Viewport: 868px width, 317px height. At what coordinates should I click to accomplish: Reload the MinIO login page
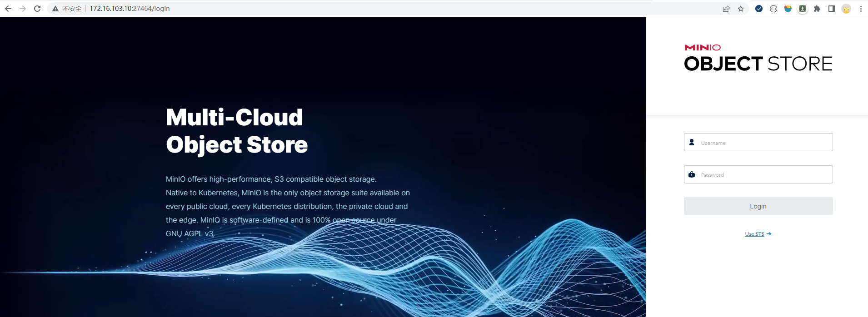37,9
